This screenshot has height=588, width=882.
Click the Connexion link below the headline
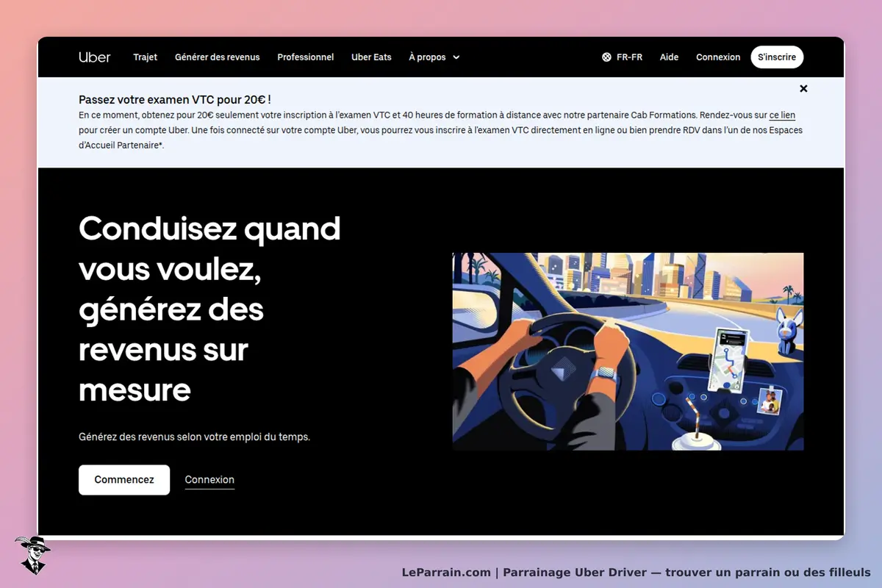[x=209, y=480]
